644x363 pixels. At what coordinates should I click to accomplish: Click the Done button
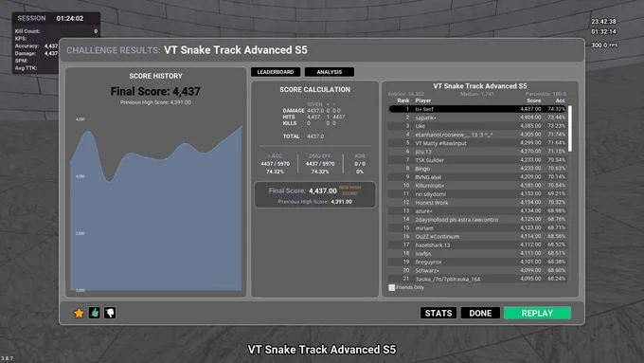(x=480, y=314)
